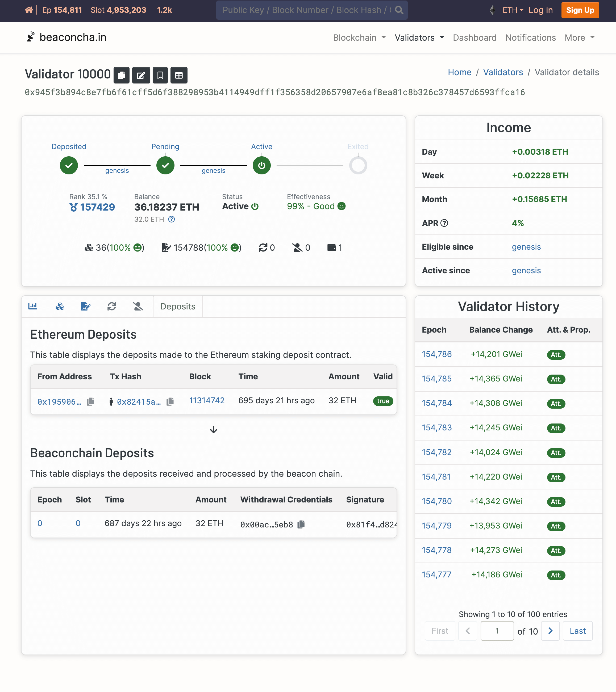Click the blocks cubes icon showing 36
The image size is (616, 692).
(89, 248)
